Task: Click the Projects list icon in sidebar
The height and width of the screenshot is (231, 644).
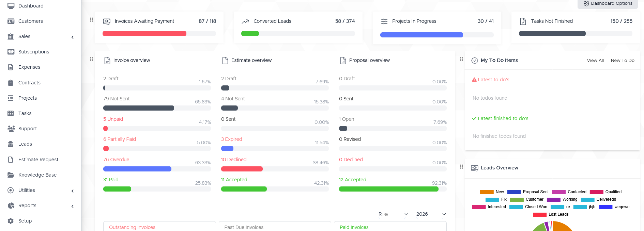Action: [x=11, y=98]
